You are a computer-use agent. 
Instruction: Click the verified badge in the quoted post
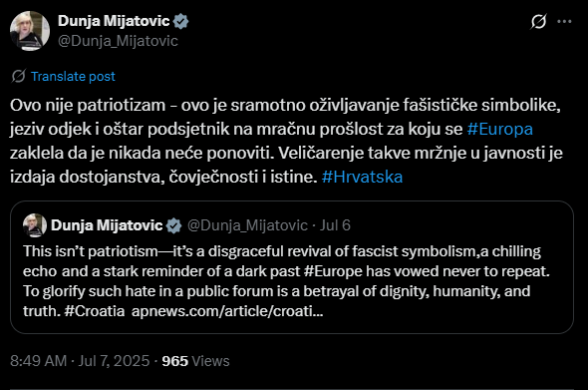[174, 225]
